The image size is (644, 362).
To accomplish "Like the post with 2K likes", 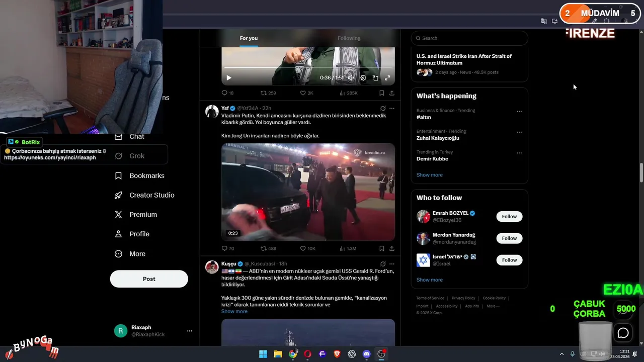I will [306, 93].
